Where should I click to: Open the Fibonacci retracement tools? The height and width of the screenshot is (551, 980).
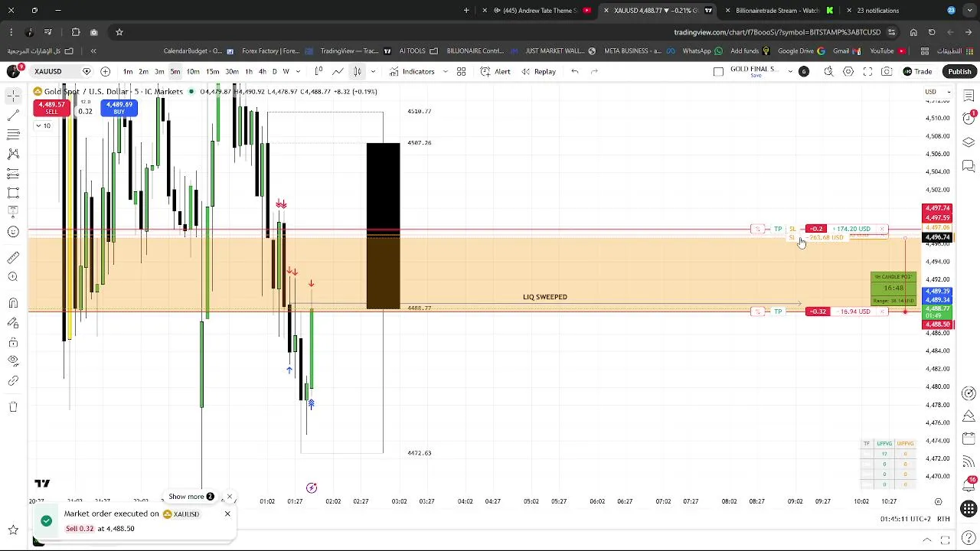(13, 134)
